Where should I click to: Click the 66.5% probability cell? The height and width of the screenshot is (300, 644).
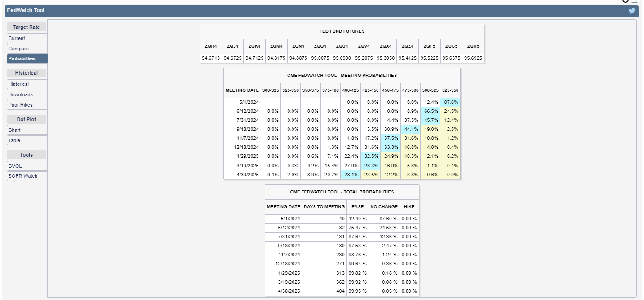point(431,111)
